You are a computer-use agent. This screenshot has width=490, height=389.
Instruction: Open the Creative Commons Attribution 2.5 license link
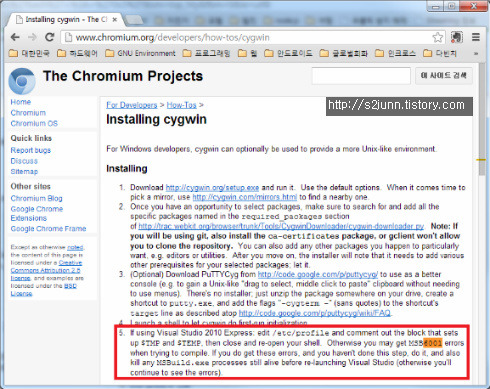[x=46, y=270]
